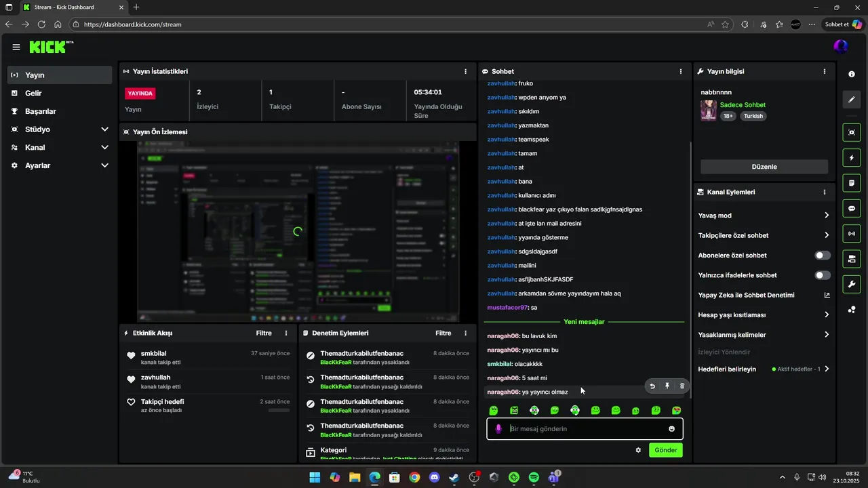
Task: Click the Düzenle button
Action: pos(764,167)
